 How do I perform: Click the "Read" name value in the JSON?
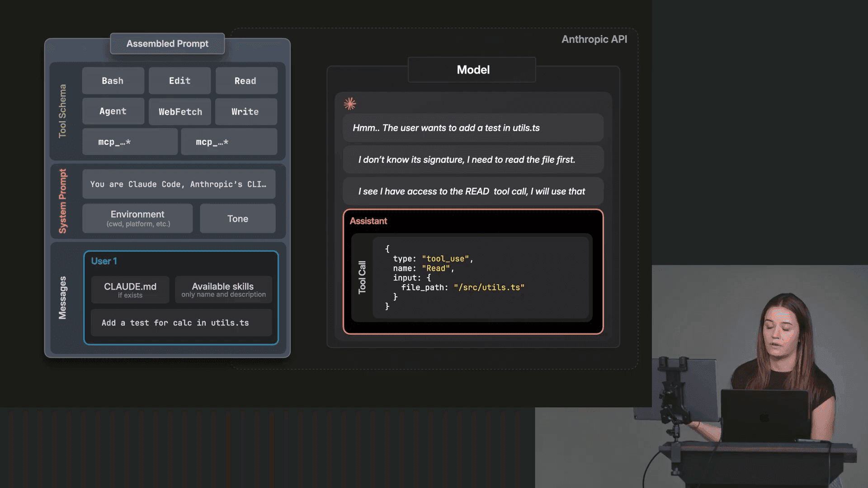point(436,268)
